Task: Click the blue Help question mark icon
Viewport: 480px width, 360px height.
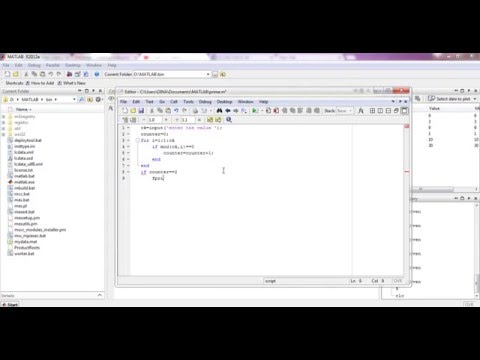Action: (97, 74)
